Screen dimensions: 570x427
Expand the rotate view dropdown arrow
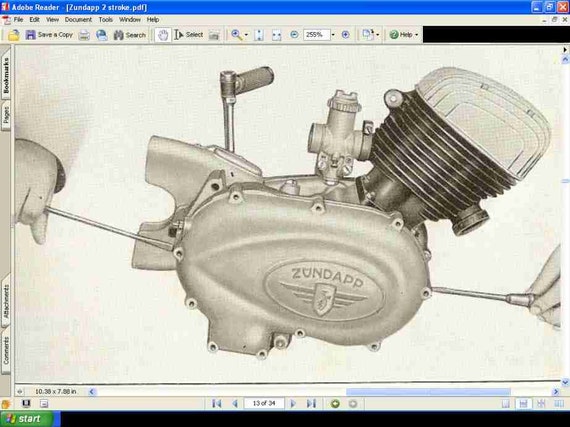pyautogui.click(x=378, y=35)
